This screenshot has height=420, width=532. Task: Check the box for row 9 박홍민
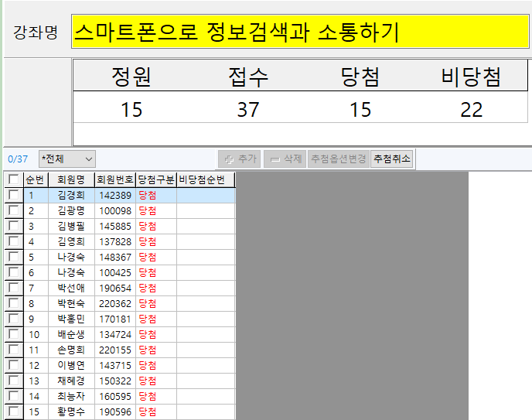click(14, 319)
